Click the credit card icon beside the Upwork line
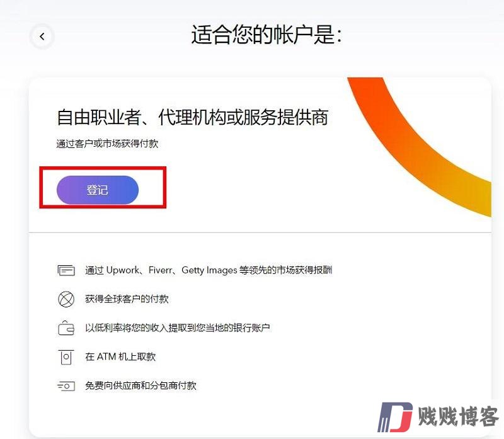This screenshot has width=504, height=439. tap(66, 270)
